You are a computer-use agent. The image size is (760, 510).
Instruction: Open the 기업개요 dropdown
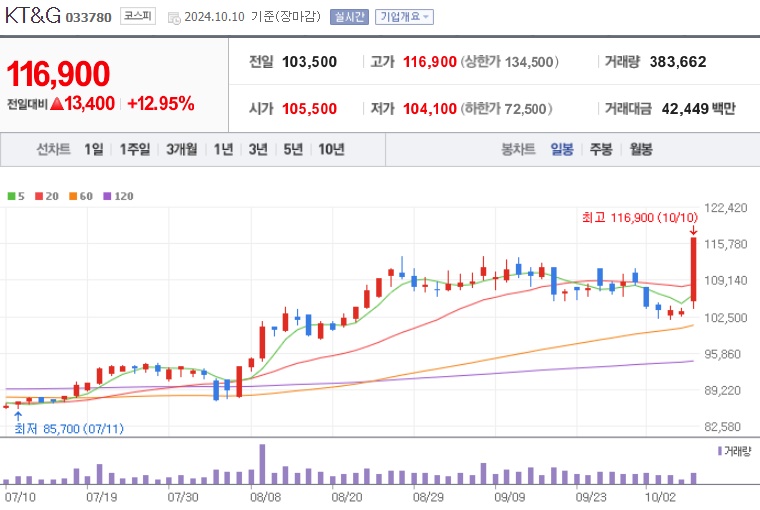pyautogui.click(x=404, y=17)
